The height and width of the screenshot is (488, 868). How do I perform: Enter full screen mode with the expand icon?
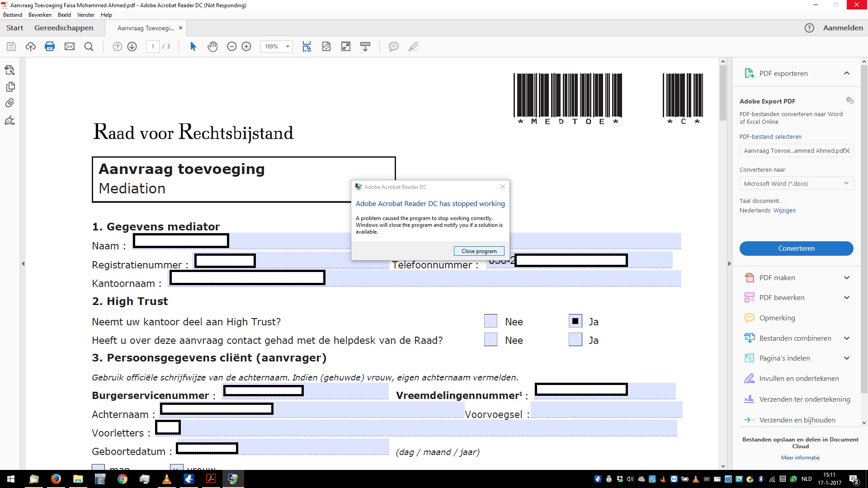pyautogui.click(x=346, y=47)
